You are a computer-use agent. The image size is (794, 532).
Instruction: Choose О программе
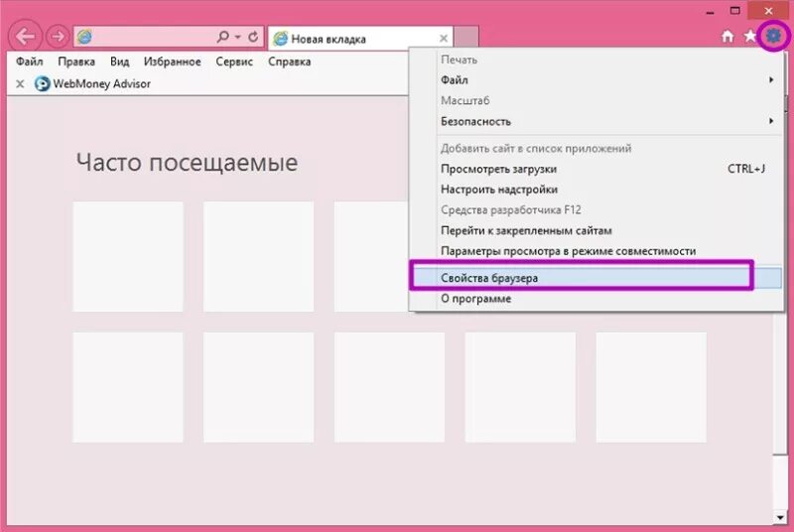(x=596, y=299)
